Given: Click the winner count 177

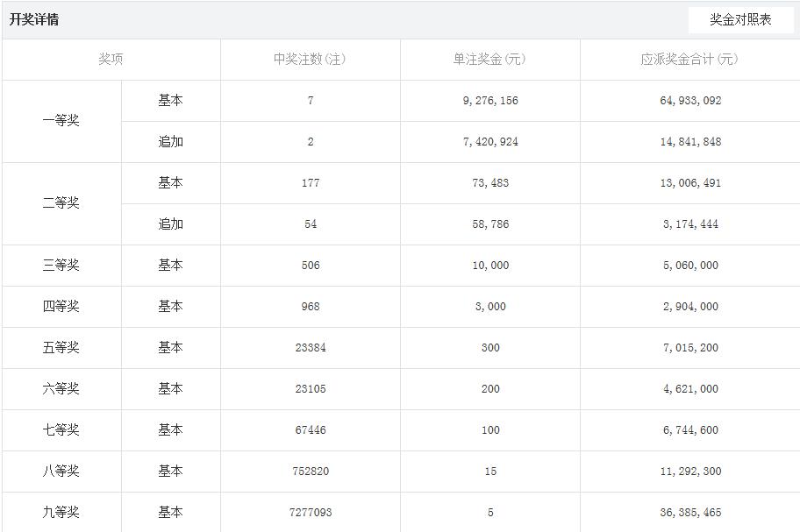Looking at the screenshot, I should click(311, 183).
